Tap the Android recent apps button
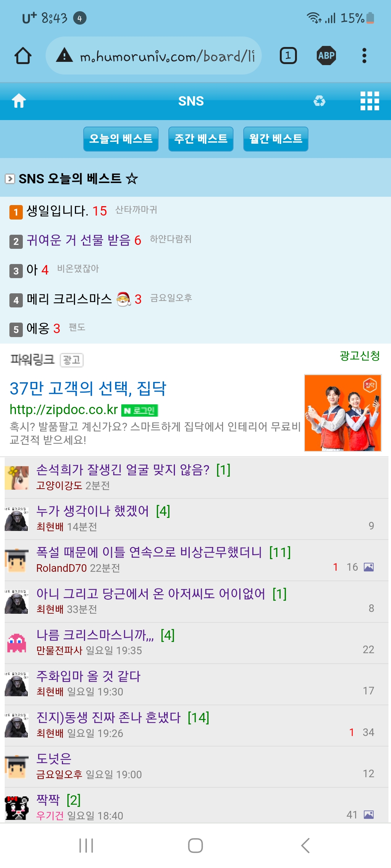 [86, 846]
